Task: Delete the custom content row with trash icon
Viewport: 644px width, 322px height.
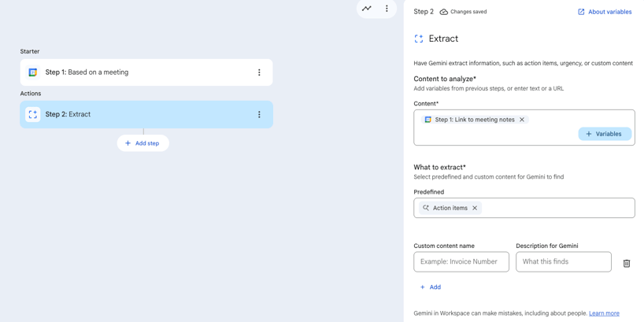Action: [627, 263]
